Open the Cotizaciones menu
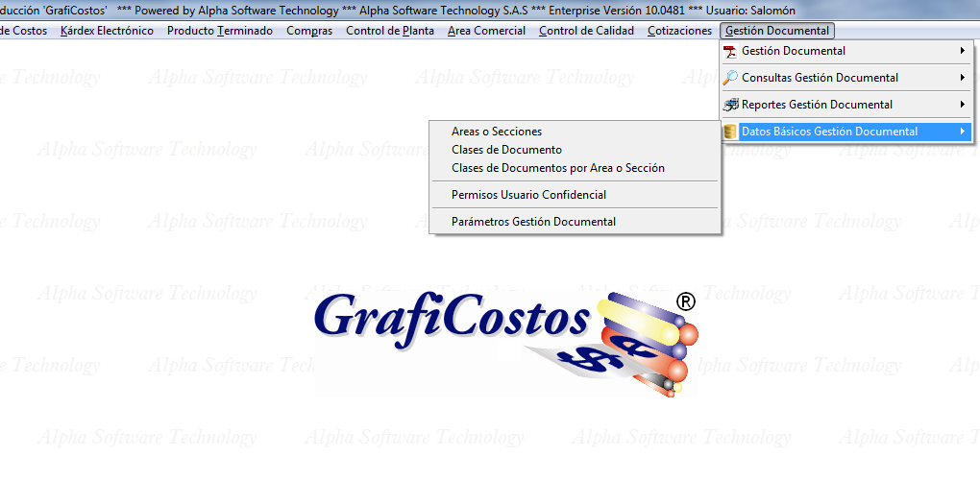Screen dimensions: 980x481 pyautogui.click(x=679, y=31)
